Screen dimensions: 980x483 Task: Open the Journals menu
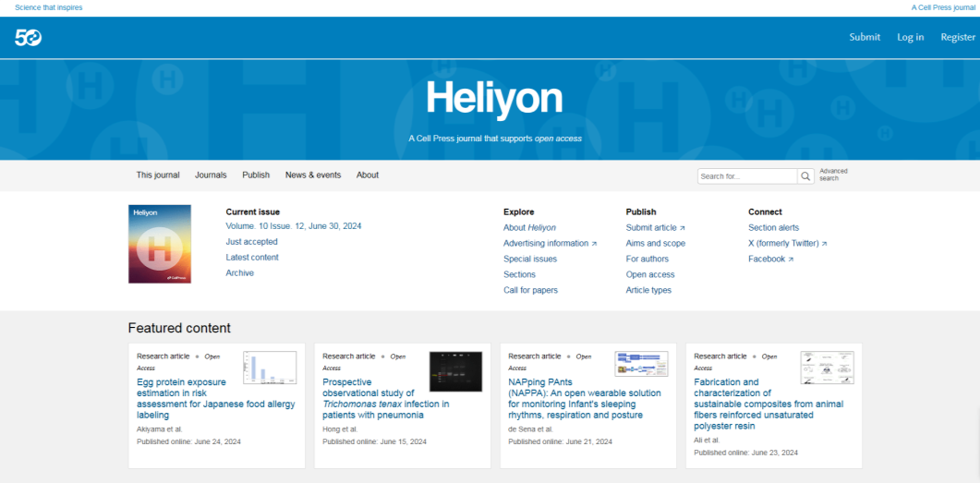(211, 175)
